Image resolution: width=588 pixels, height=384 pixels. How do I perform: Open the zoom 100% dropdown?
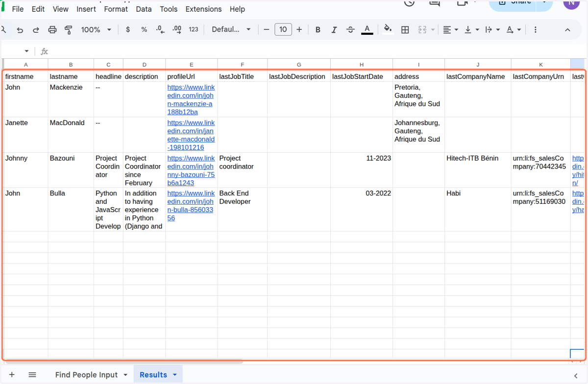click(96, 29)
